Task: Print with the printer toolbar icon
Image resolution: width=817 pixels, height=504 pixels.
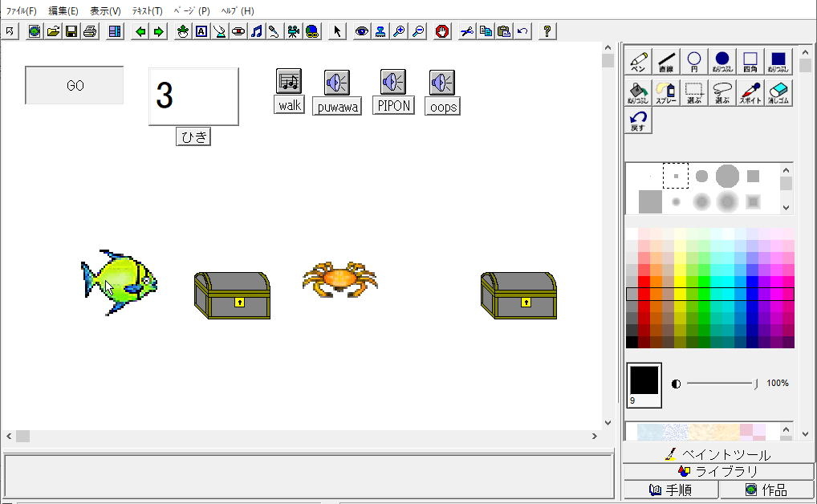Action: (x=90, y=31)
